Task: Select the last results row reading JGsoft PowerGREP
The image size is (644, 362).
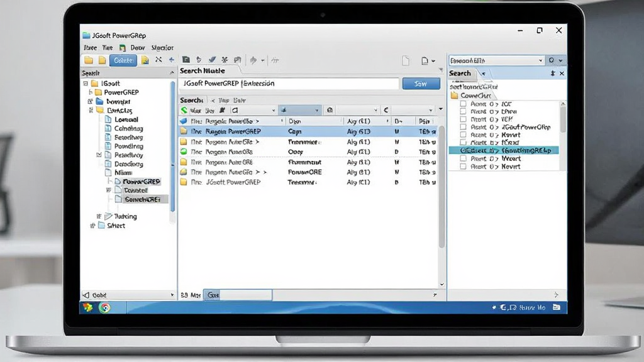Action: click(308, 182)
